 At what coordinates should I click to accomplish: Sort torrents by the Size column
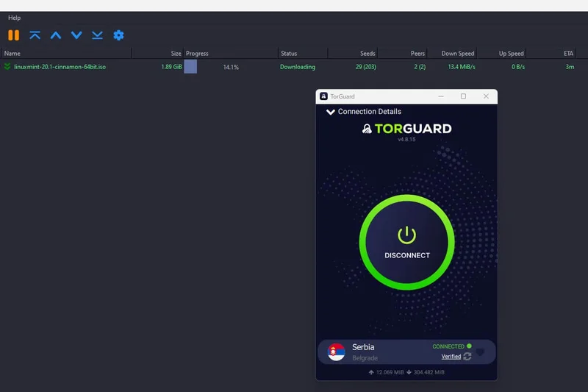pos(157,53)
